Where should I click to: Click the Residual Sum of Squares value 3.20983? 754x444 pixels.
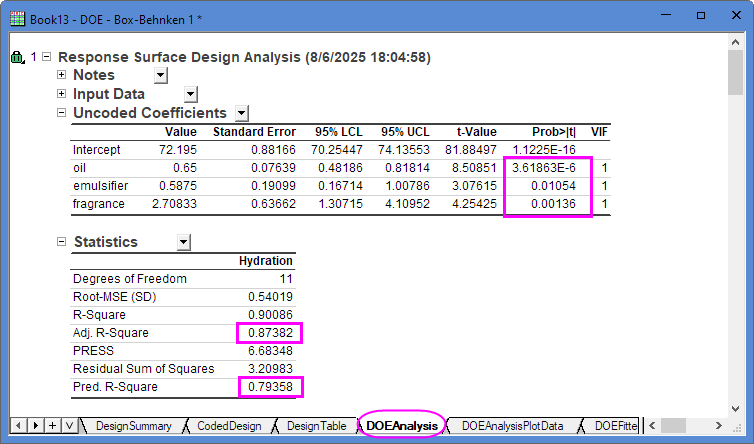(x=270, y=369)
